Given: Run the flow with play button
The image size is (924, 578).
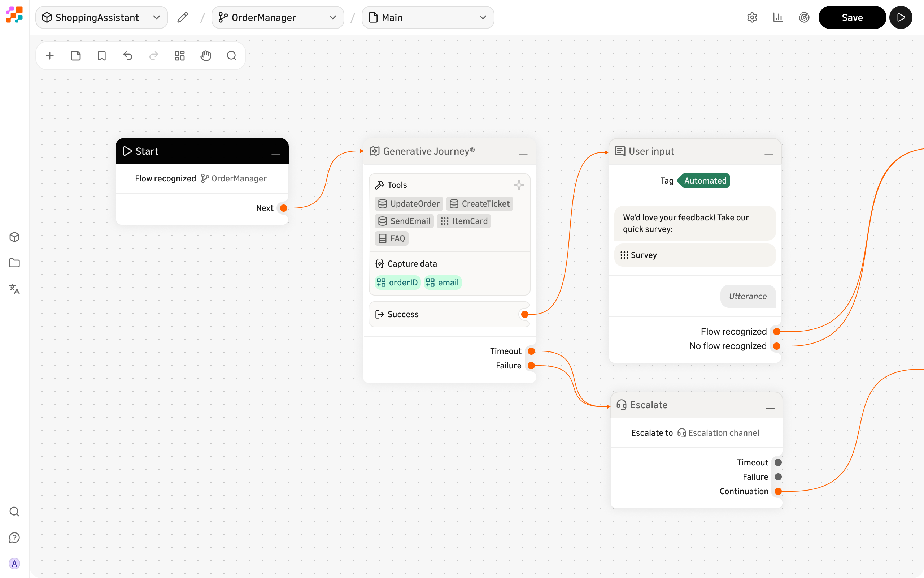Looking at the screenshot, I should pos(901,17).
